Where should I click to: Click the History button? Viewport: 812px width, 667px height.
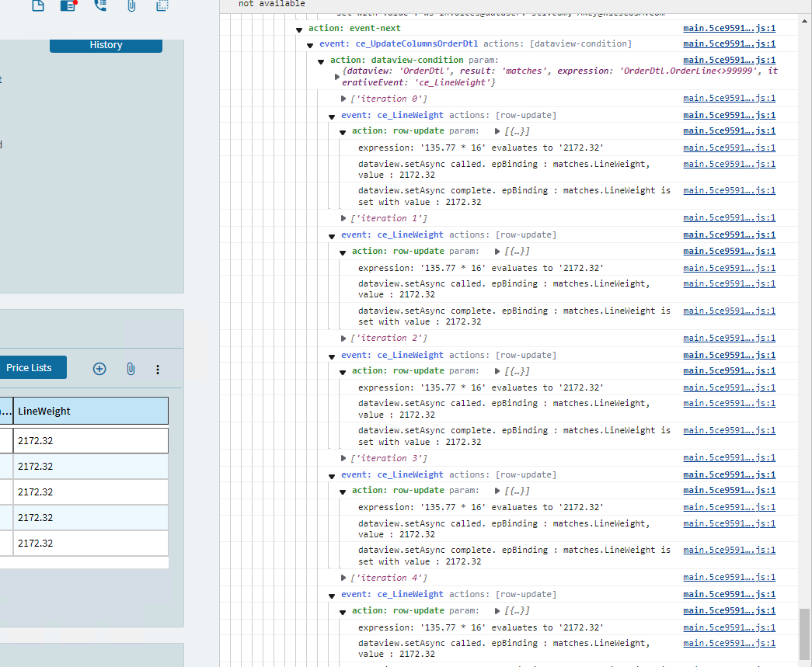click(106, 45)
